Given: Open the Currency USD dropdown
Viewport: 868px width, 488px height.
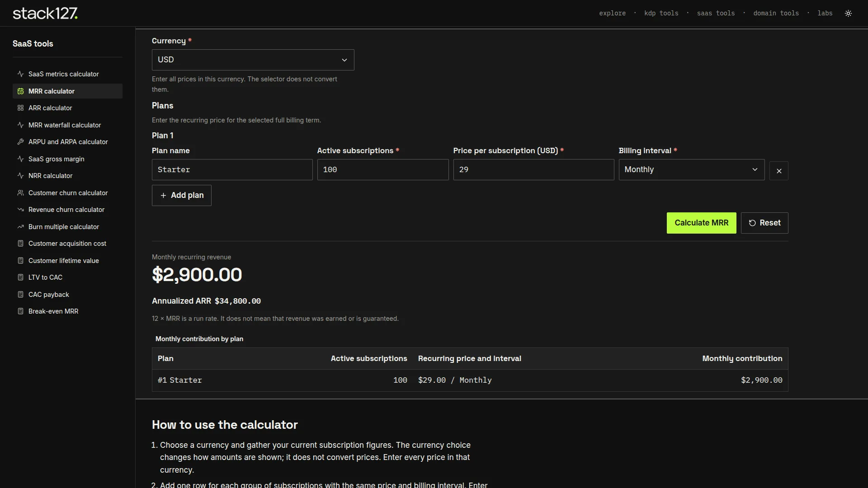Looking at the screenshot, I should (x=253, y=60).
